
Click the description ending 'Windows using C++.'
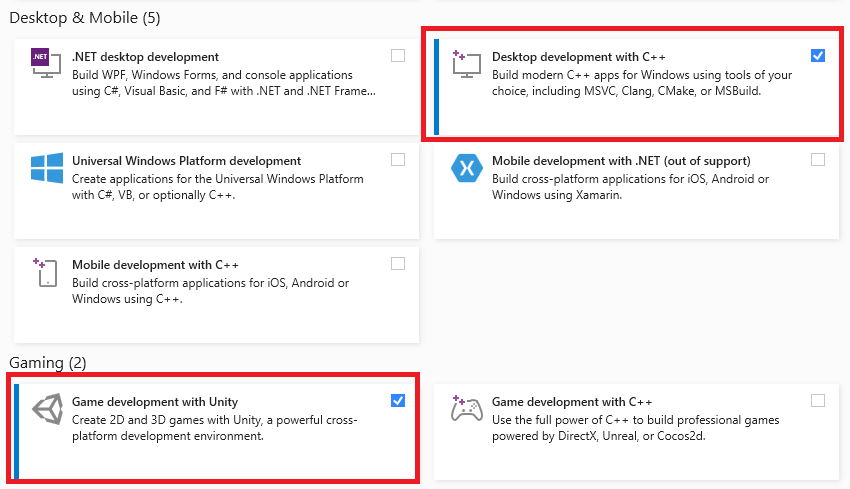pyautogui.click(x=210, y=291)
